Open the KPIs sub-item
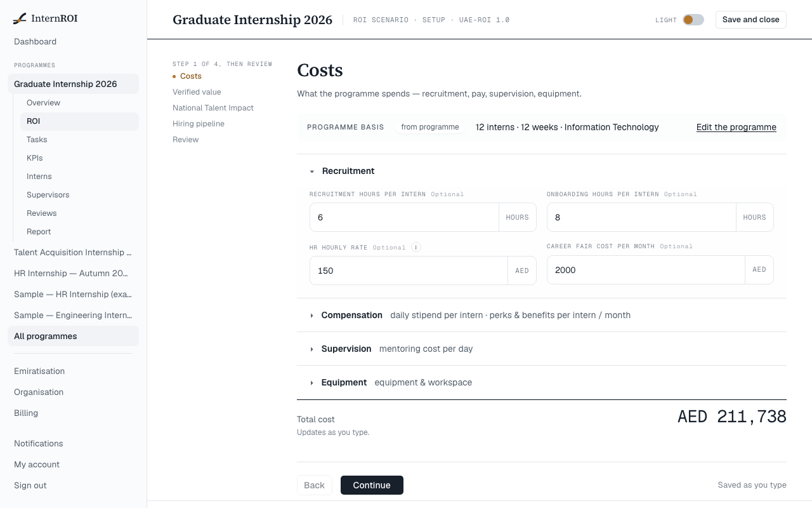The height and width of the screenshot is (508, 812). [79, 158]
